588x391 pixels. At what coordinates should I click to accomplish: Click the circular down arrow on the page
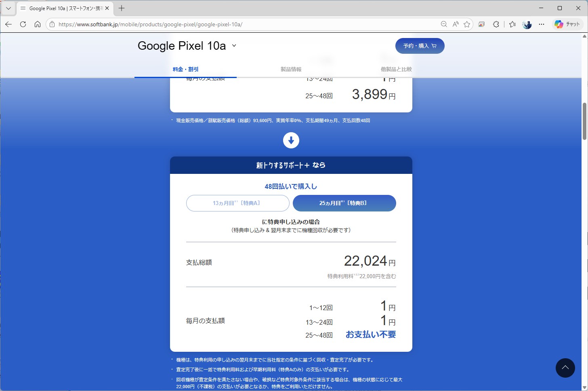click(291, 140)
